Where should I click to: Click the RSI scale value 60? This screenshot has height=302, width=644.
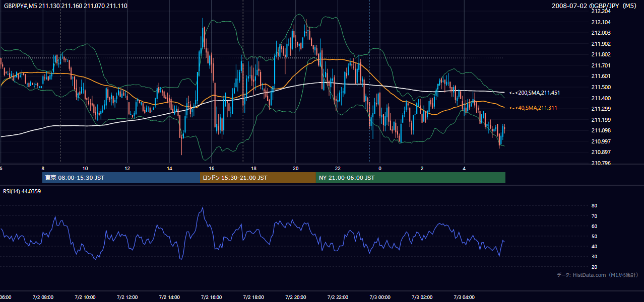click(x=594, y=226)
